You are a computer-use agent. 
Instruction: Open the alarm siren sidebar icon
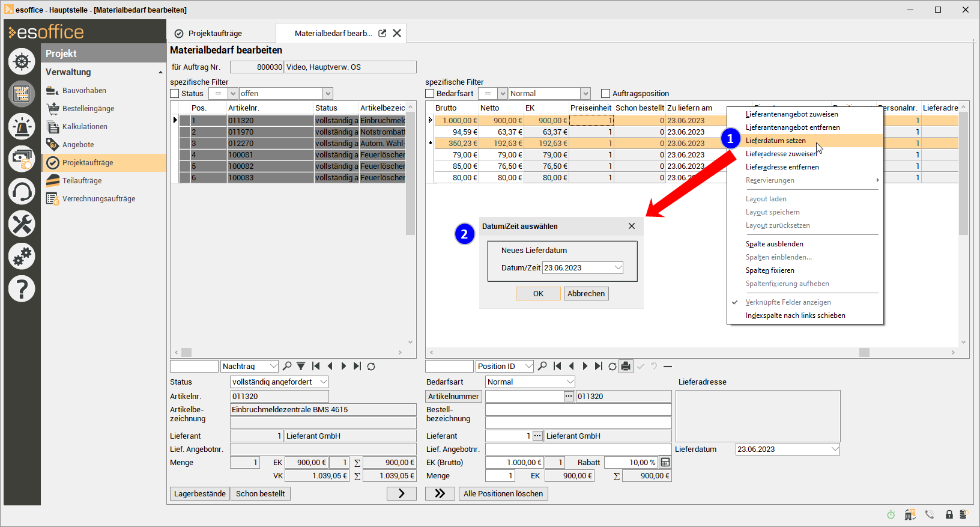22,127
